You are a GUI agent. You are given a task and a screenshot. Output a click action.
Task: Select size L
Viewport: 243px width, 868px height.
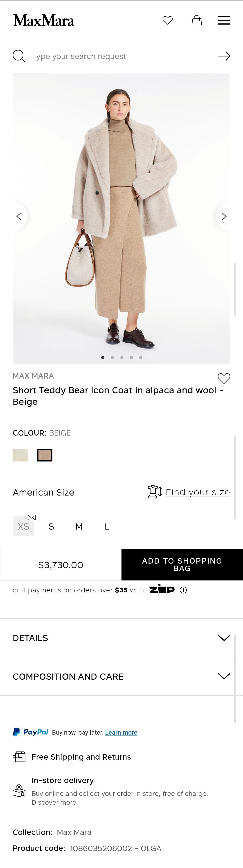click(107, 526)
